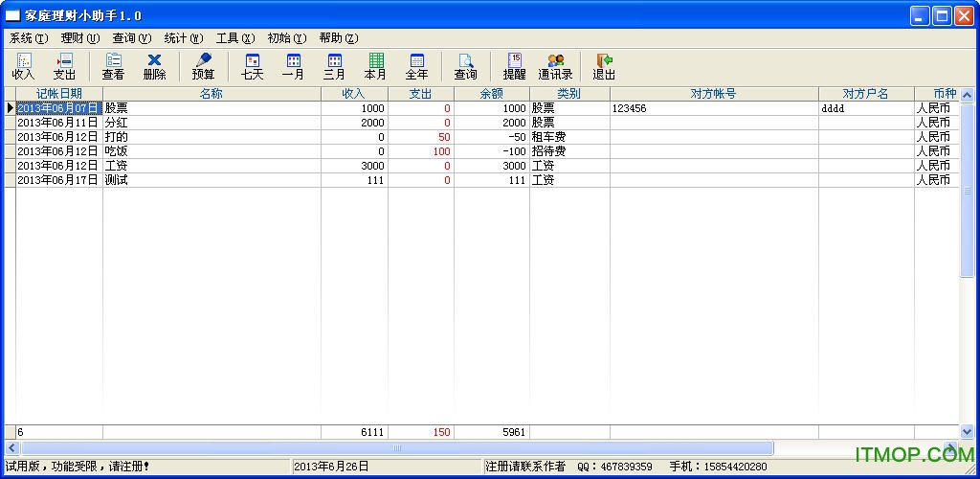The height and width of the screenshot is (479, 980).
Task: Click the vertical scrollbar down arrow
Action: (967, 432)
